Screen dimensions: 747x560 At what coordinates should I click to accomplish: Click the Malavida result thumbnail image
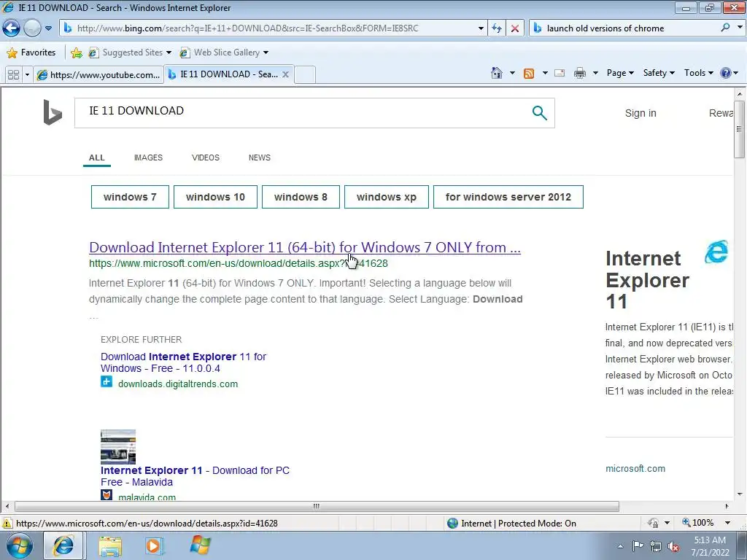pyautogui.click(x=118, y=447)
